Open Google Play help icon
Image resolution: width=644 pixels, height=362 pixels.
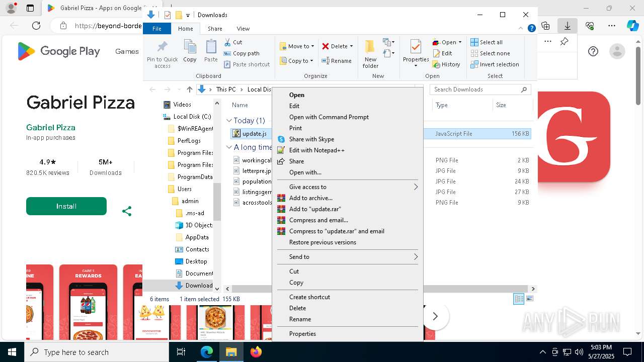pos(593,51)
